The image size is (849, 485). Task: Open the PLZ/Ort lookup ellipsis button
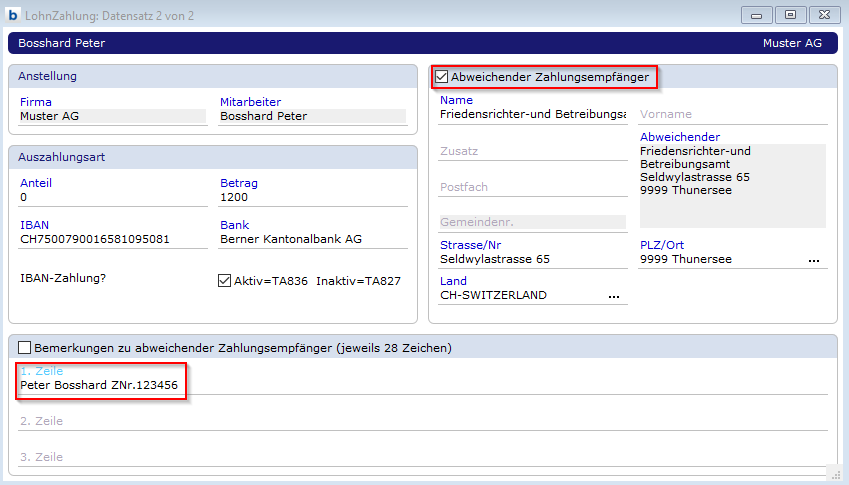coord(814,260)
